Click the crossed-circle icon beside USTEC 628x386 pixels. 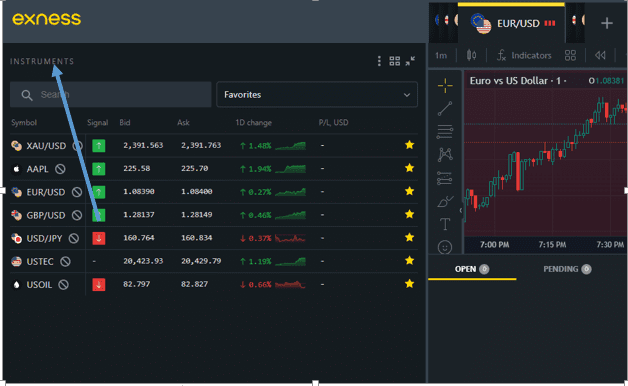(x=65, y=261)
